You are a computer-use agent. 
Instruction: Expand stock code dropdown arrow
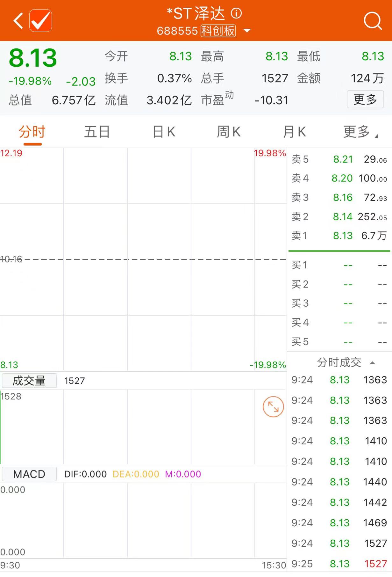247,31
